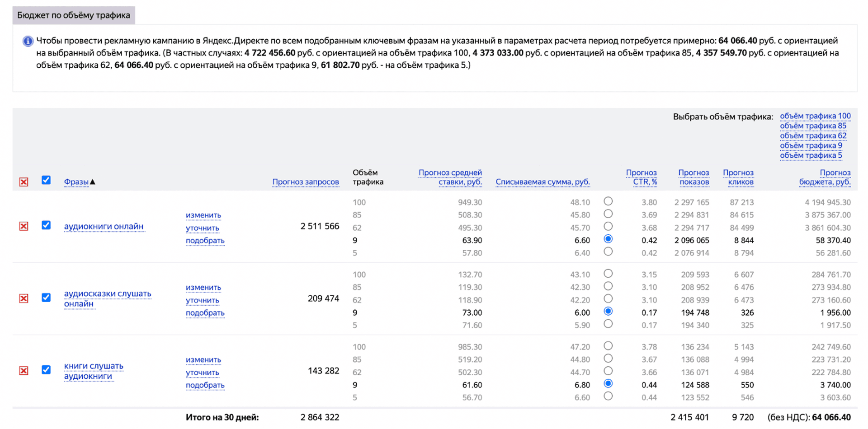Screen dimensions: 868x429
Task: Sort by 'Прогноз бюджета, руб.' column
Action: [824, 177]
